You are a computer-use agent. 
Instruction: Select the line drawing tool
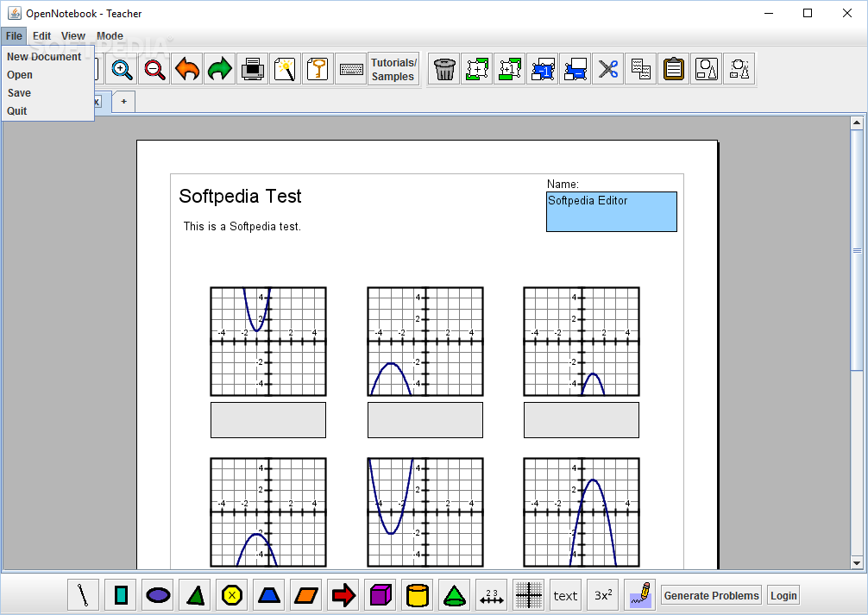[84, 595]
